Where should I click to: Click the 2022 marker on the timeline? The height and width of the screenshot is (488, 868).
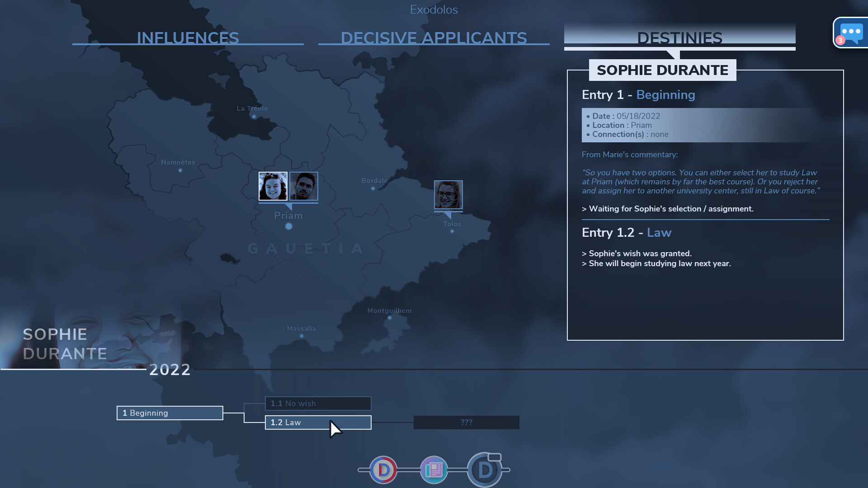coord(170,370)
